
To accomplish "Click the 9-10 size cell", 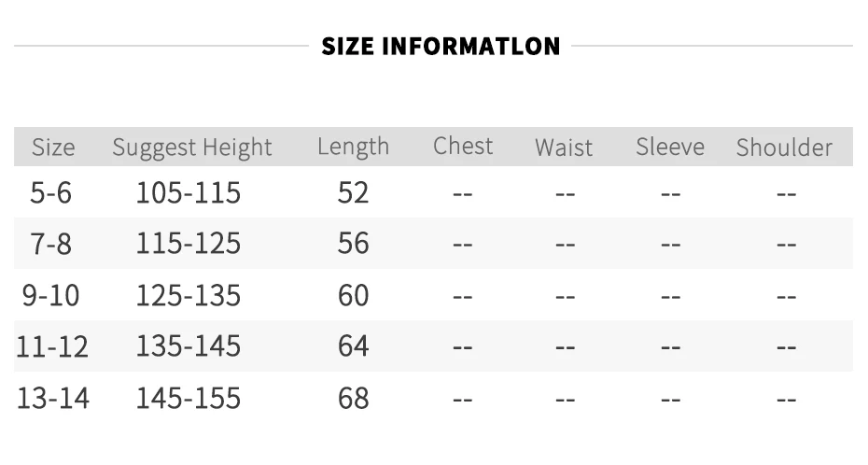I will coord(51,296).
